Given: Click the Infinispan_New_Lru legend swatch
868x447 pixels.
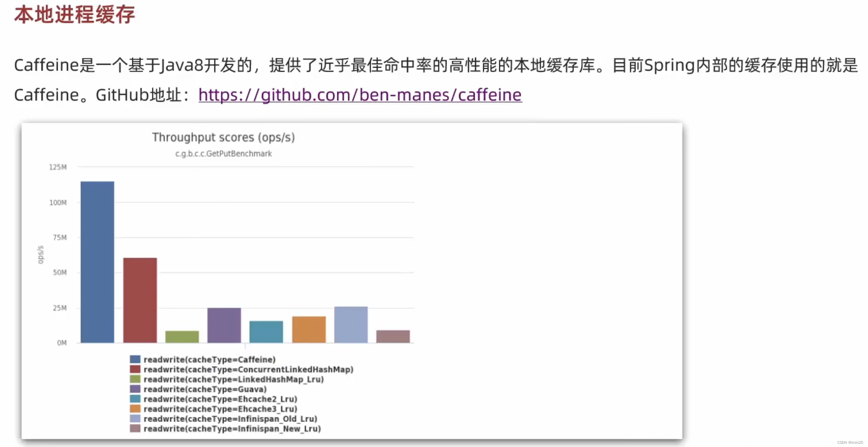Looking at the screenshot, I should pyautogui.click(x=135, y=429).
